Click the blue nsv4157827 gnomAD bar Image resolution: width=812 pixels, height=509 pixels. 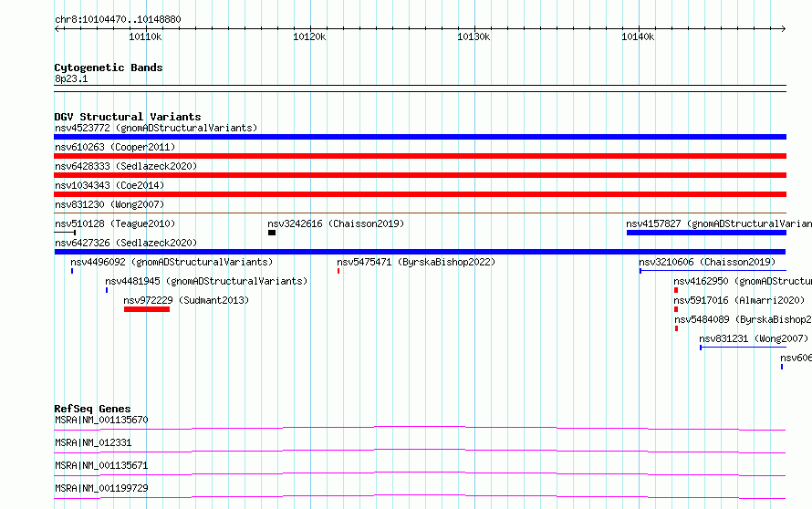pos(706,233)
